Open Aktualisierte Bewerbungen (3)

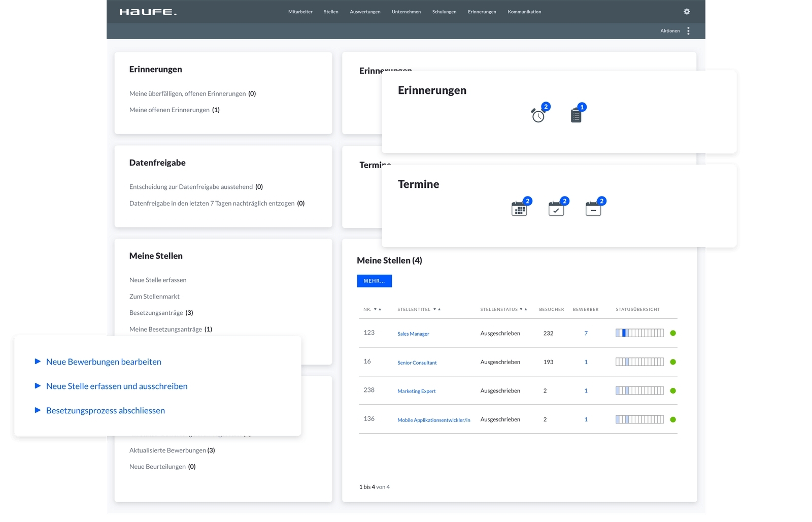click(x=172, y=450)
